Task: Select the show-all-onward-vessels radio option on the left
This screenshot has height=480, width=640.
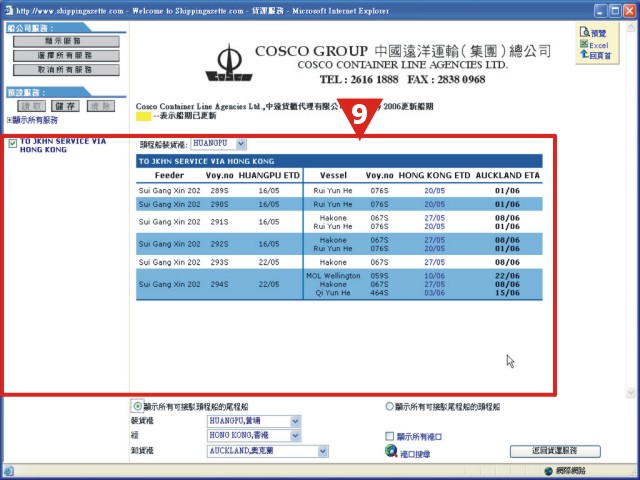Action: 138,406
